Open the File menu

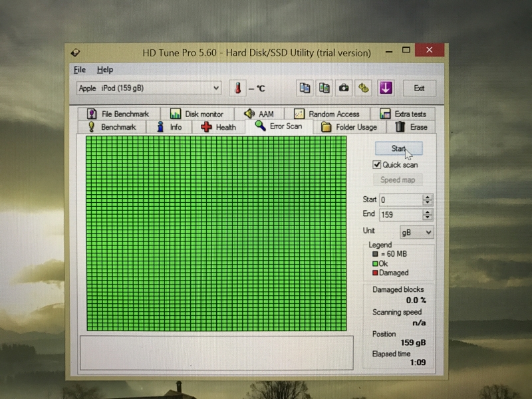[80, 70]
